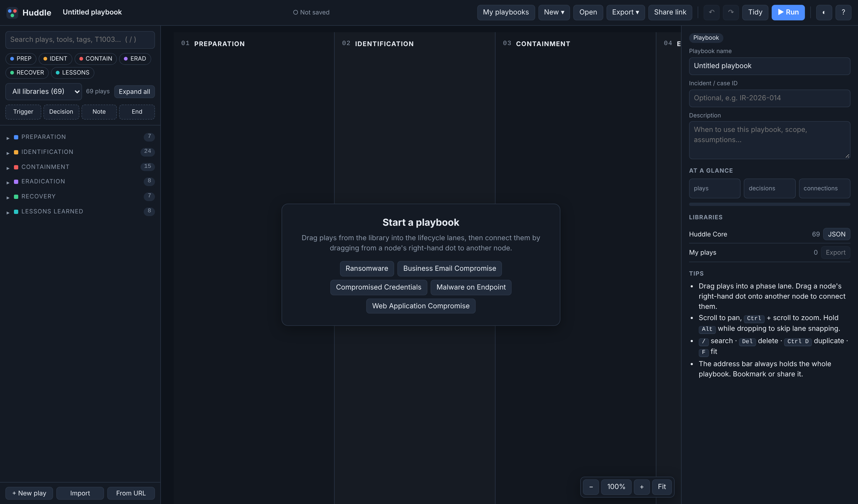Click the Huddle logo icon
Image resolution: width=858 pixels, height=504 pixels.
coord(12,13)
